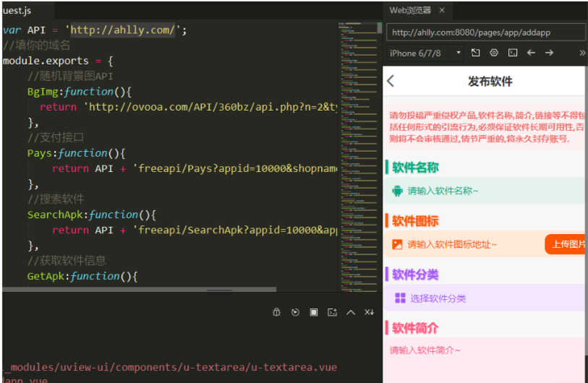Viewport: 588px width, 383px height.
Task: Go back using the browser left arrow
Action: coord(531,53)
